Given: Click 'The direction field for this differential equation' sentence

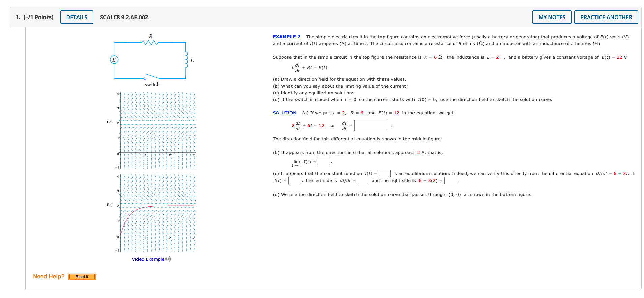Looking at the screenshot, I should tap(357, 139).
